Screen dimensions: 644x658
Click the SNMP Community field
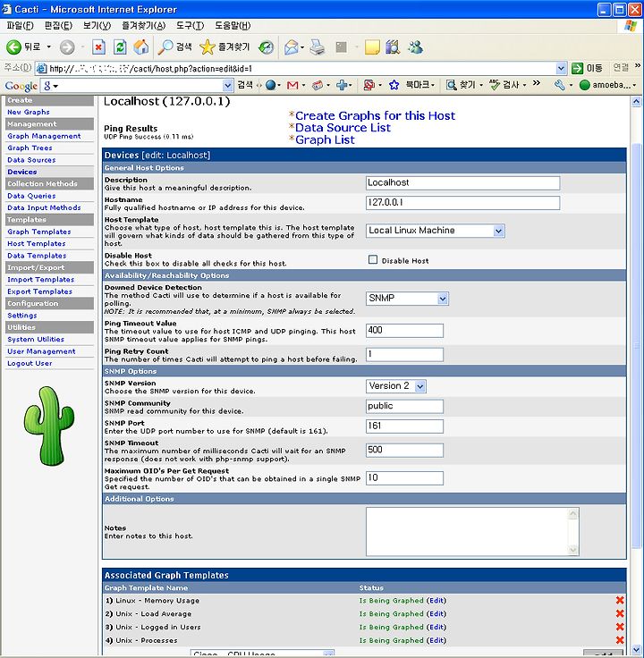(404, 406)
